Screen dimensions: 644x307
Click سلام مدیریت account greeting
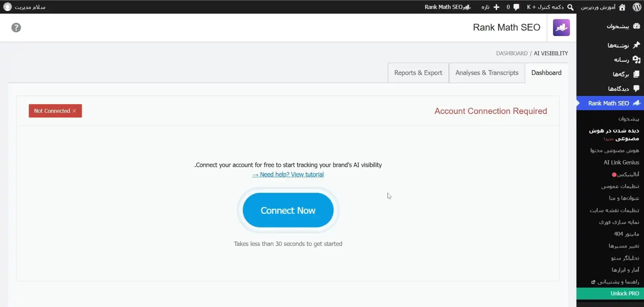[x=30, y=7]
